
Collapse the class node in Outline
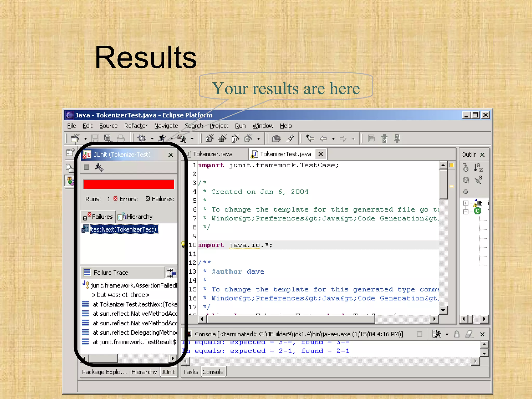466,212
